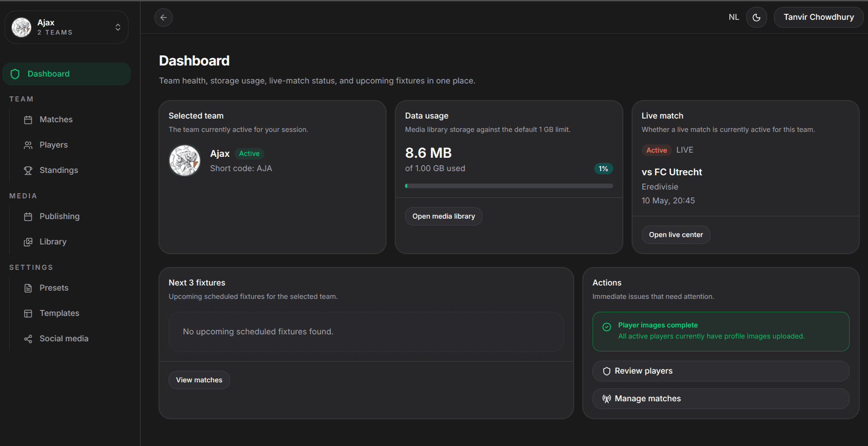Click the Templates layout icon

[x=28, y=313]
